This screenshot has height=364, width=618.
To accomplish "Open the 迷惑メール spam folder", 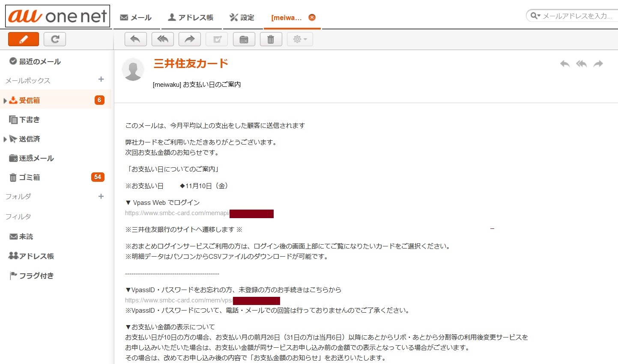I will coord(32,158).
